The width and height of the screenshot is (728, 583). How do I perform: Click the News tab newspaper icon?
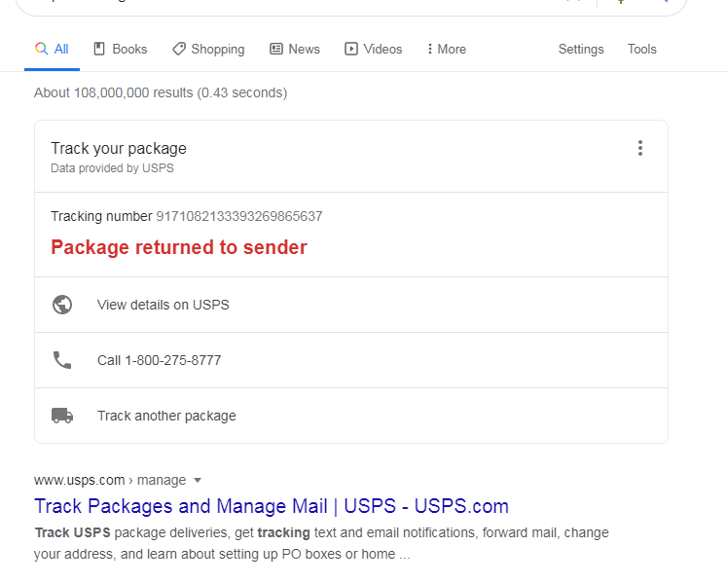(276, 49)
